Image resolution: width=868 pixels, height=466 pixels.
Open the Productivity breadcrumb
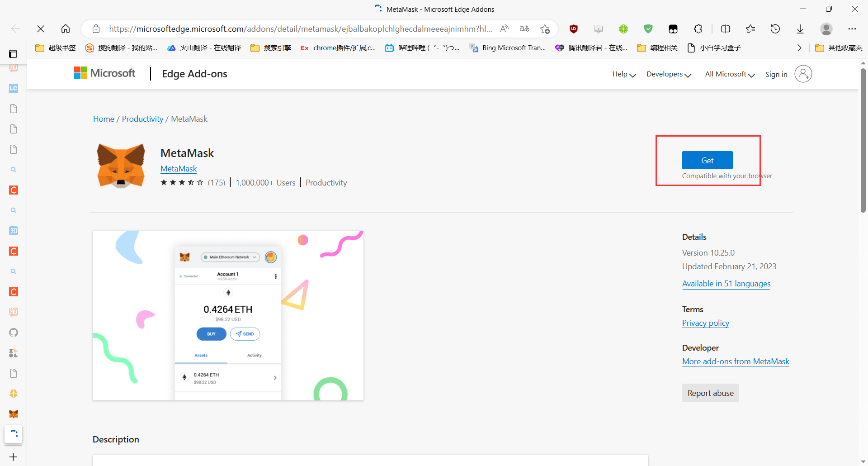pyautogui.click(x=142, y=119)
